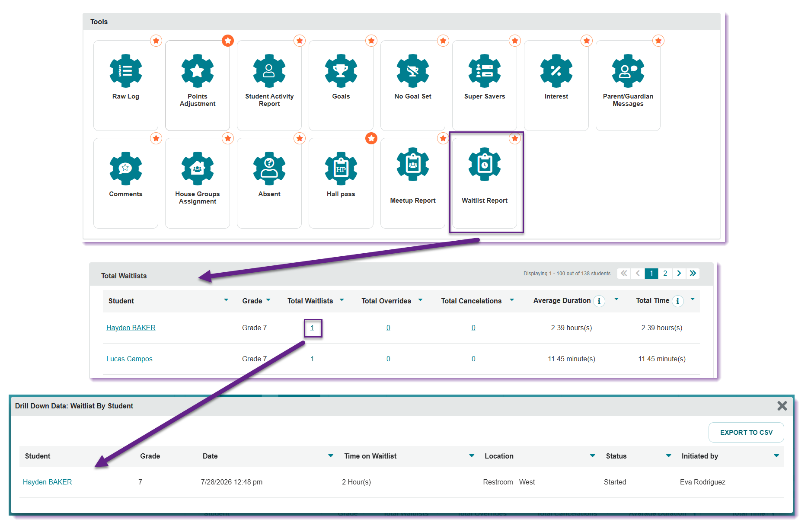Open Grade column dropdown arrow

[x=268, y=300]
